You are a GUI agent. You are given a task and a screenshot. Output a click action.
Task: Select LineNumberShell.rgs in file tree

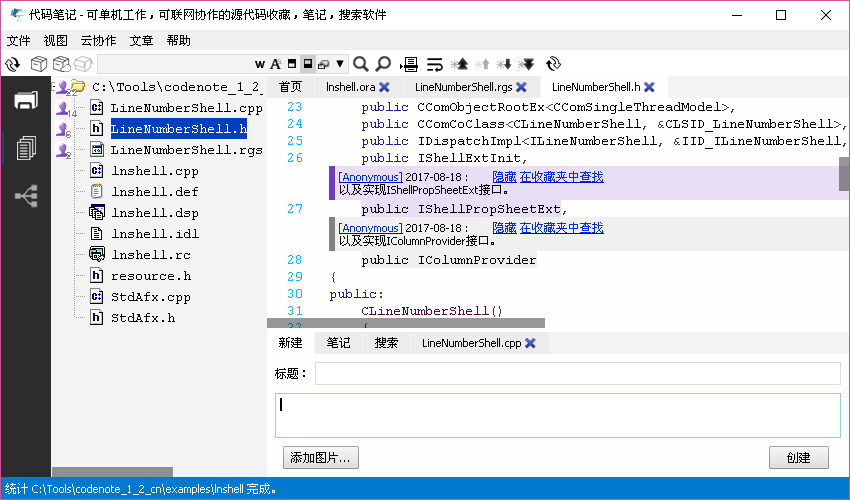[x=186, y=150]
